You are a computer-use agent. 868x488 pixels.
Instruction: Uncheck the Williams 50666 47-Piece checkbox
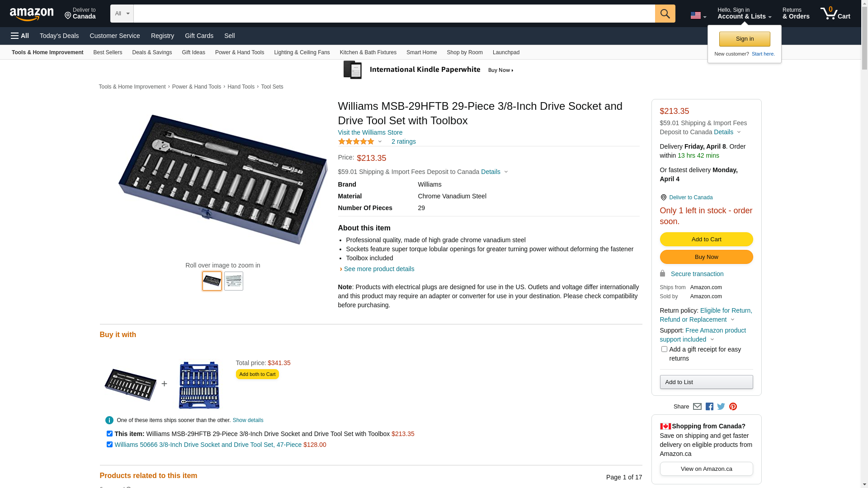[x=109, y=445]
